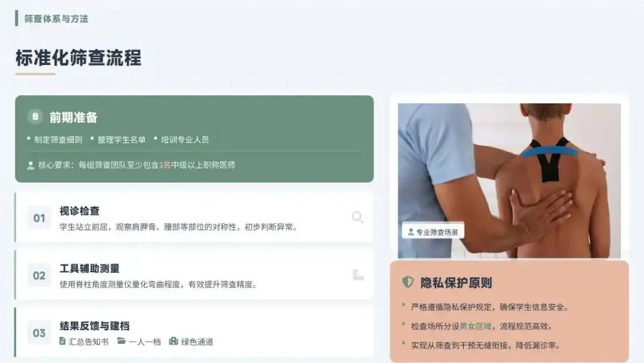Click the person icon beside 核心要求
The image size is (644, 363).
coord(30,165)
